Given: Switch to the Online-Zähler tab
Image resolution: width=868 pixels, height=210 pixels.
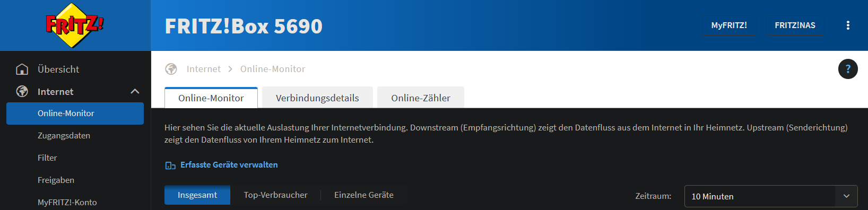Looking at the screenshot, I should [421, 98].
